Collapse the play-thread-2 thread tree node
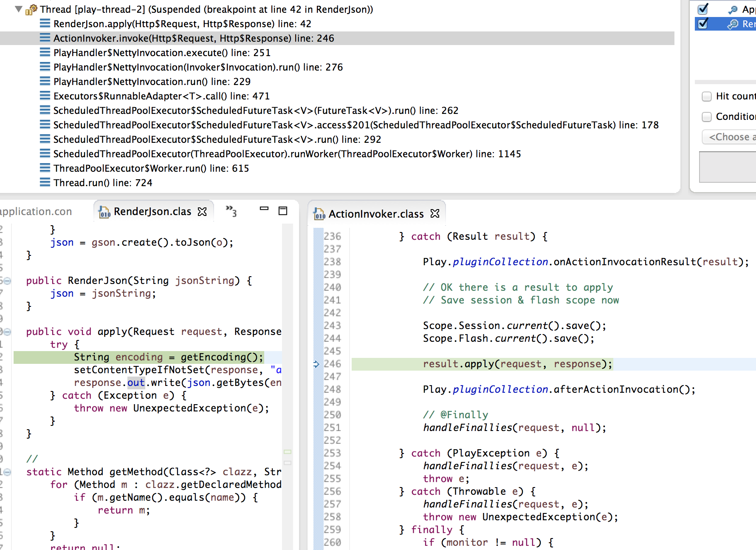This screenshot has width=756, height=550. point(18,9)
